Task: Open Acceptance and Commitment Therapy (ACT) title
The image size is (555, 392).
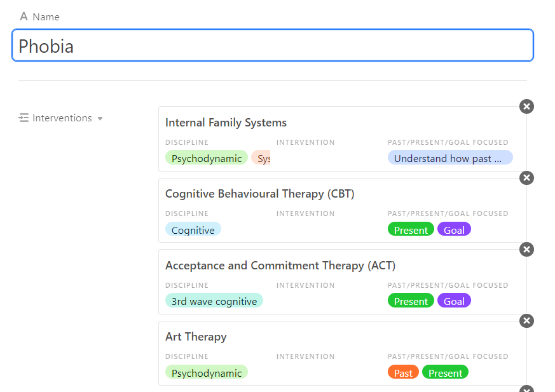Action: tap(280, 266)
